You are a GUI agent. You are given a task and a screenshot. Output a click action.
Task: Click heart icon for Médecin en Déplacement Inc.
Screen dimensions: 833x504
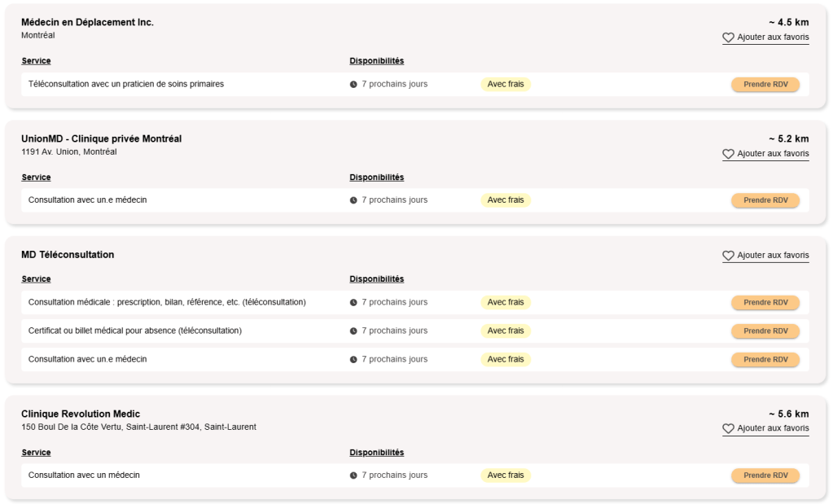click(x=728, y=37)
